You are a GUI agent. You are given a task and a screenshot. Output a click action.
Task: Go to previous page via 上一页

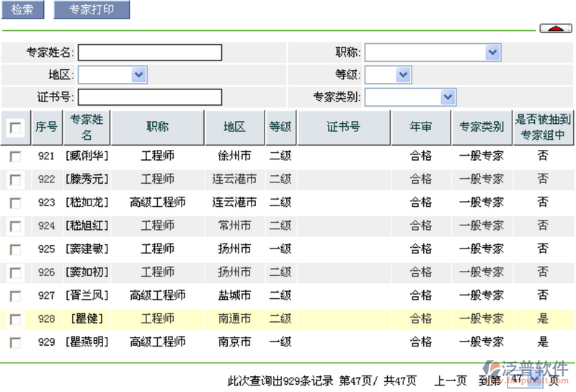451,381
